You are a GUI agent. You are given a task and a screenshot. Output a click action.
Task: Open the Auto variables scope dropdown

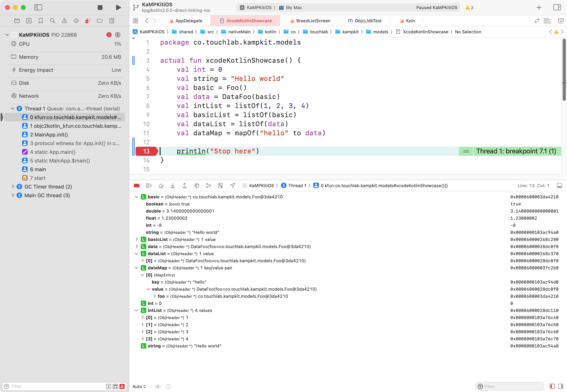[139, 386]
